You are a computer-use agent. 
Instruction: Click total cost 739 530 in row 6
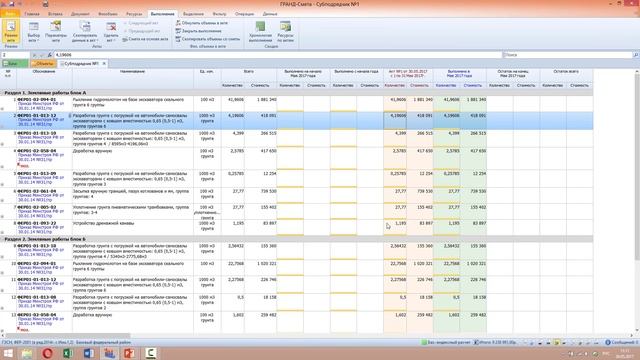pos(268,191)
